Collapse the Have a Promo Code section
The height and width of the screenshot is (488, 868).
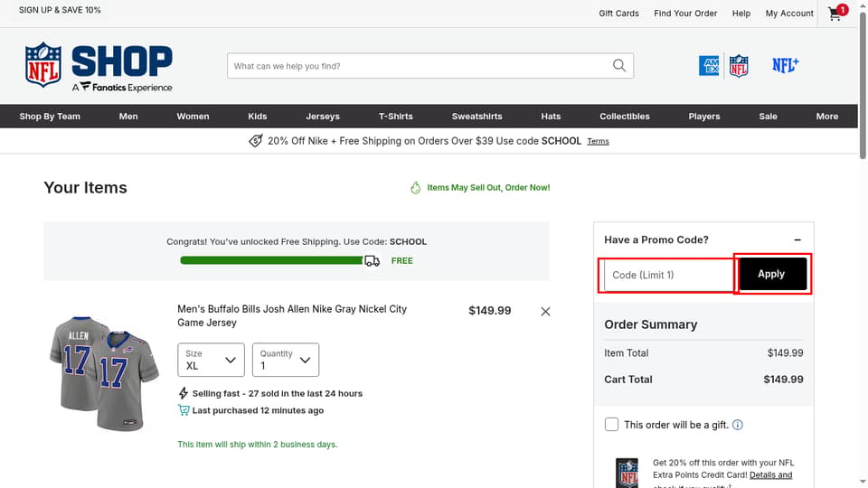[797, 239]
